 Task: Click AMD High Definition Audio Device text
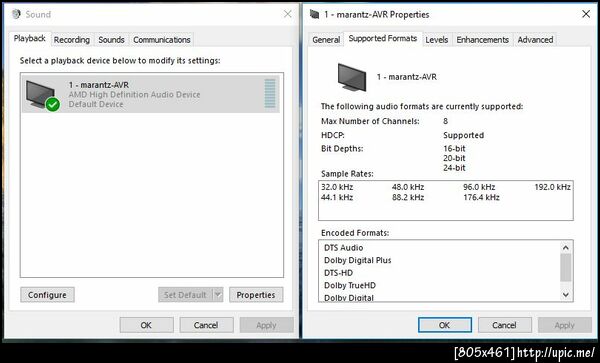[134, 94]
